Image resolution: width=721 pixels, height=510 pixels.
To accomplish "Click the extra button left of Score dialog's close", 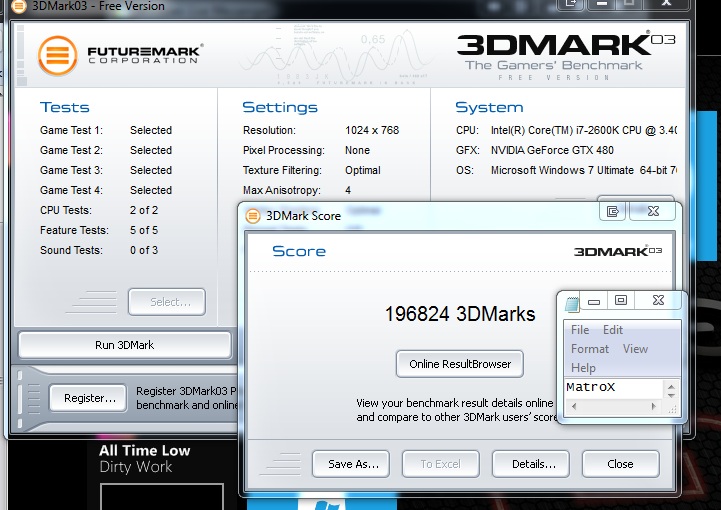I will [x=613, y=211].
